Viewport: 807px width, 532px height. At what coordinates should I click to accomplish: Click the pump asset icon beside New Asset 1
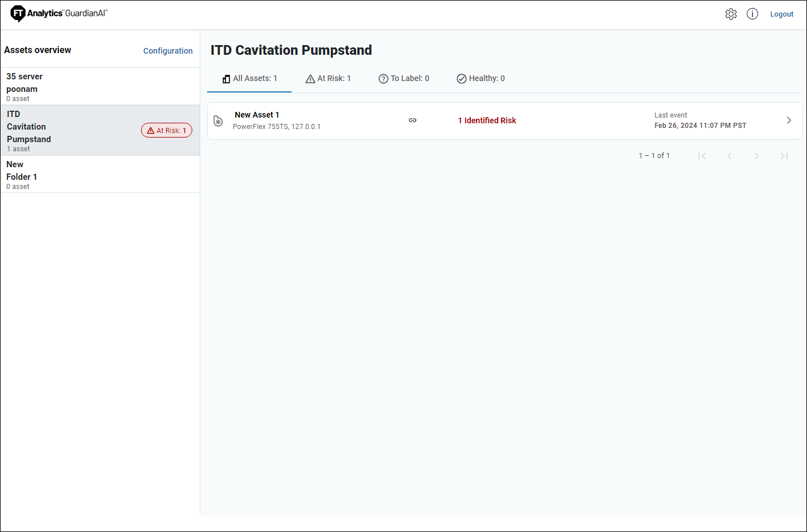point(218,121)
